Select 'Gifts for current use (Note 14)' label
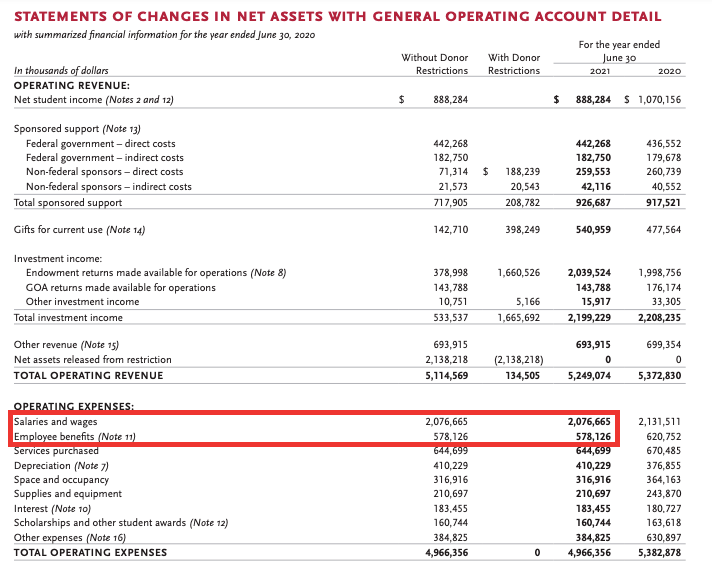Image resolution: width=712 pixels, height=570 pixels. 79,230
